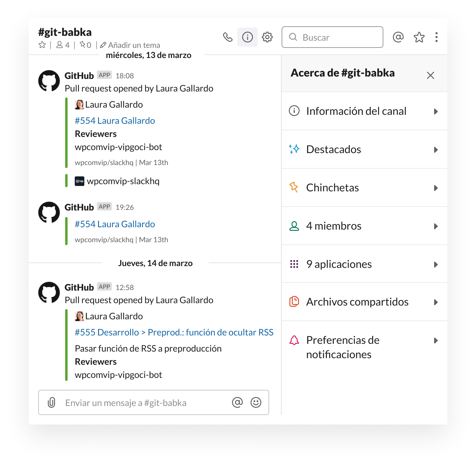Click the grid icon beside 9 aplicaciones
The height and width of the screenshot is (464, 476).
[x=294, y=264]
